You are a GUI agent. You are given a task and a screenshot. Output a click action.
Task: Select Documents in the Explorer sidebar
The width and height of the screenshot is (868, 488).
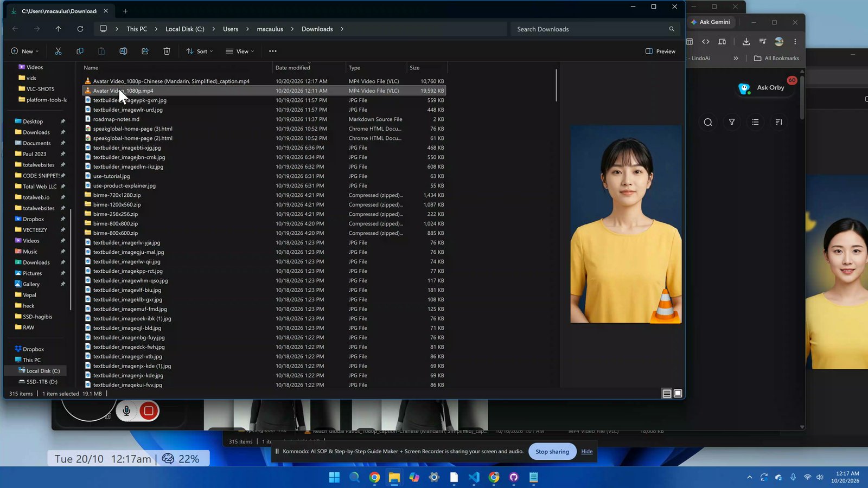pyautogui.click(x=37, y=143)
